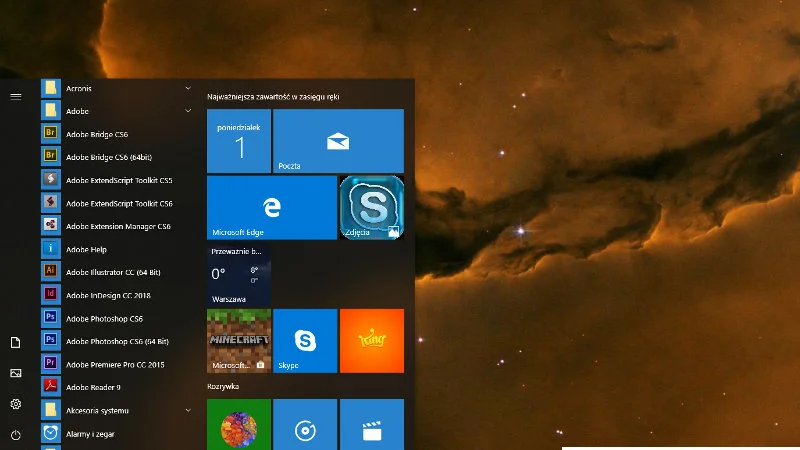
Task: Launch Adobe Premiere Pro CC 2015
Action: [x=116, y=364]
